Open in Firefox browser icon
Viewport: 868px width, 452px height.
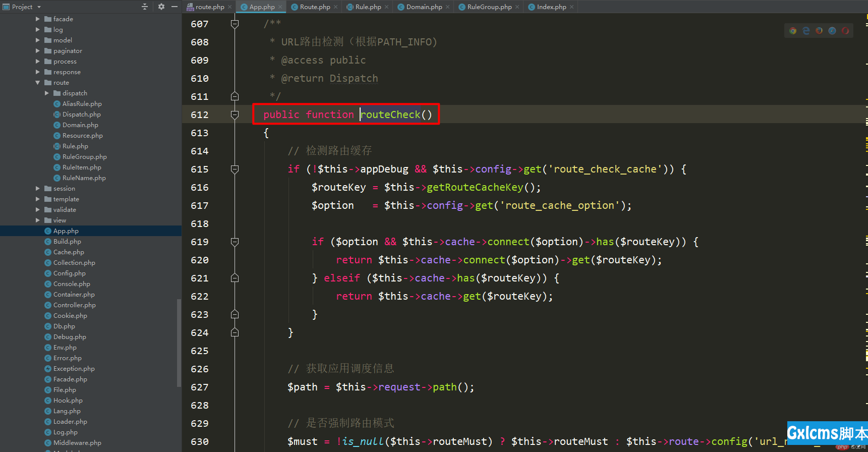click(819, 31)
